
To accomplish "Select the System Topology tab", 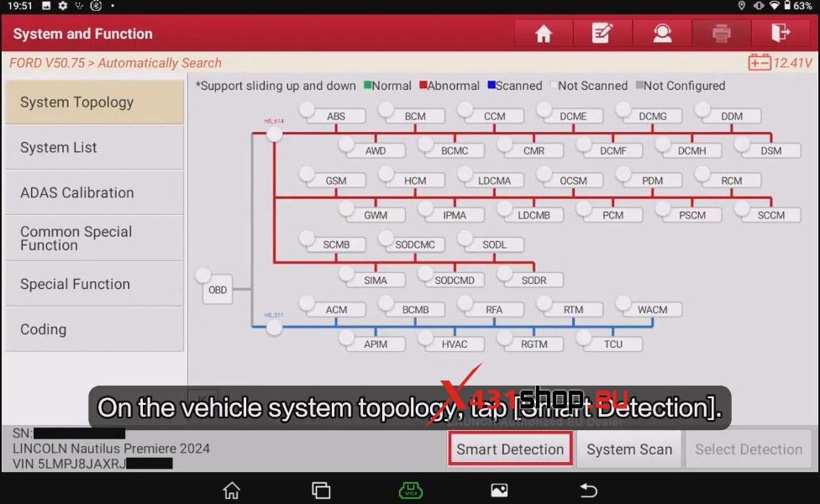I will click(x=95, y=102).
